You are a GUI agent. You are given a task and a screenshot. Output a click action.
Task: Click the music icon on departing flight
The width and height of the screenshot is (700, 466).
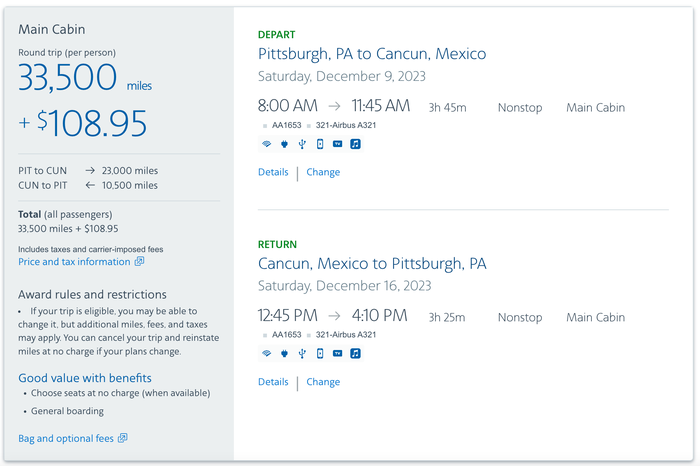pos(355,144)
